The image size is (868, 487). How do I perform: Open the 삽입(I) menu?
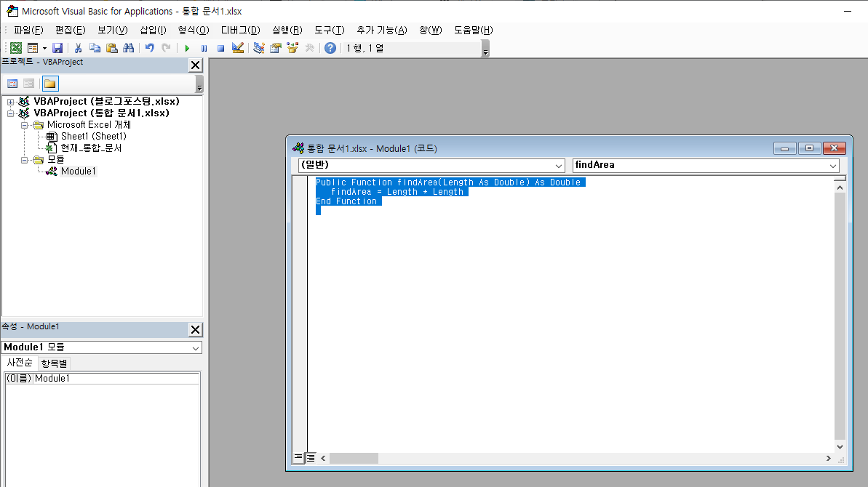pyautogui.click(x=153, y=31)
